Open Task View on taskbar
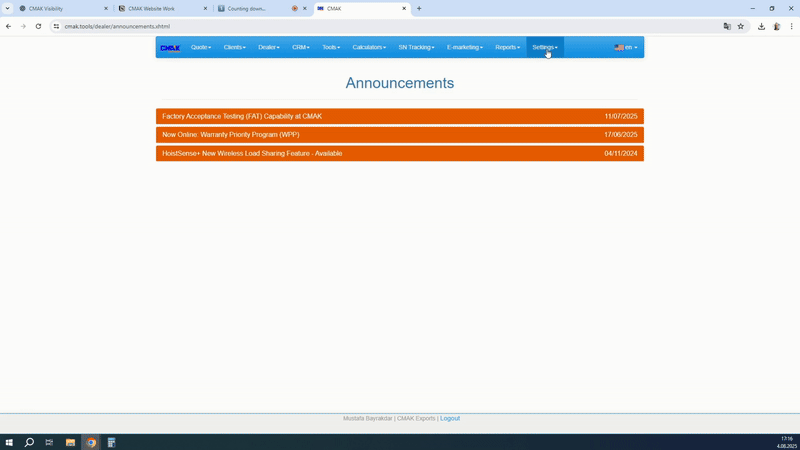This screenshot has width=800, height=450. tap(49, 442)
